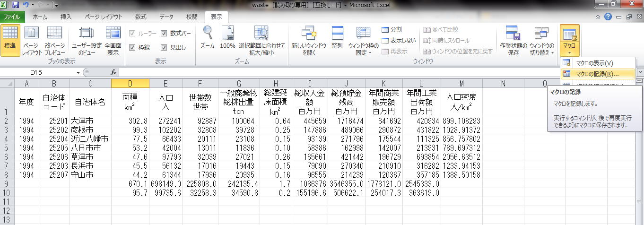Disable the 見出し checkbox
The width and height of the screenshot is (644, 225).
164,47
